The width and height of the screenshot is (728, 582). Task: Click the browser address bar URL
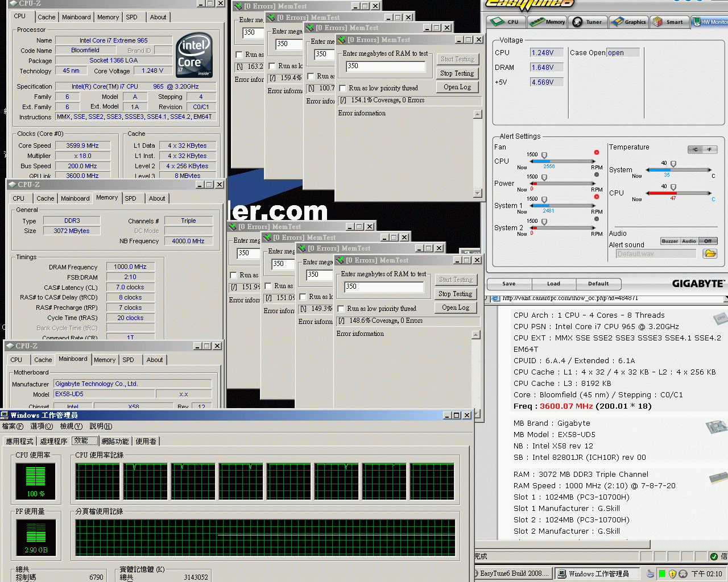point(570,298)
